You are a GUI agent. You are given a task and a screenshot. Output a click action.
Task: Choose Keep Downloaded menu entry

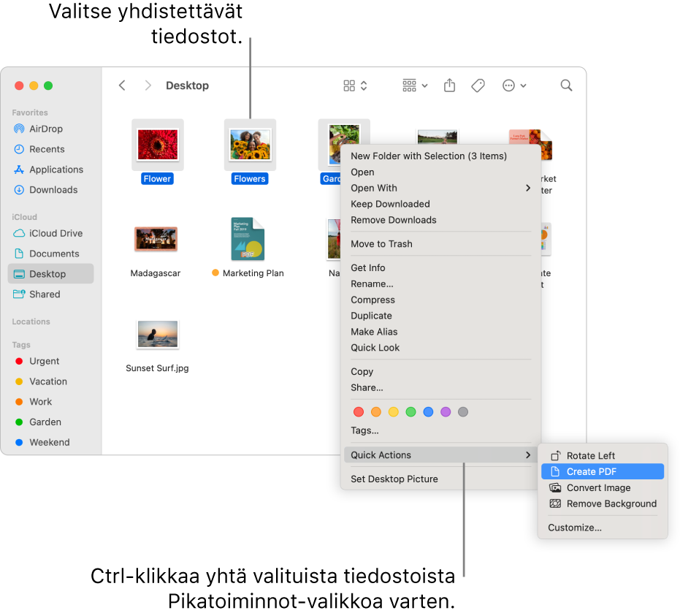[440, 204]
